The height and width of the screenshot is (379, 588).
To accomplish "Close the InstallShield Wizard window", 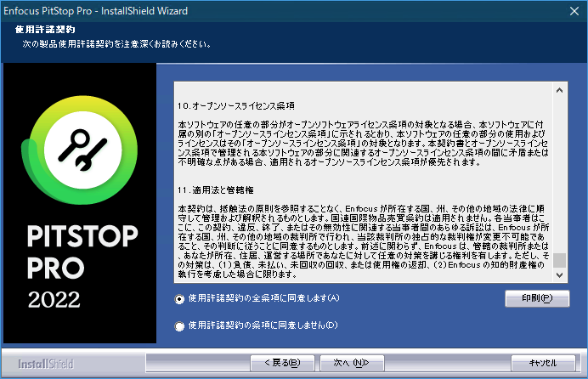I will [574, 11].
